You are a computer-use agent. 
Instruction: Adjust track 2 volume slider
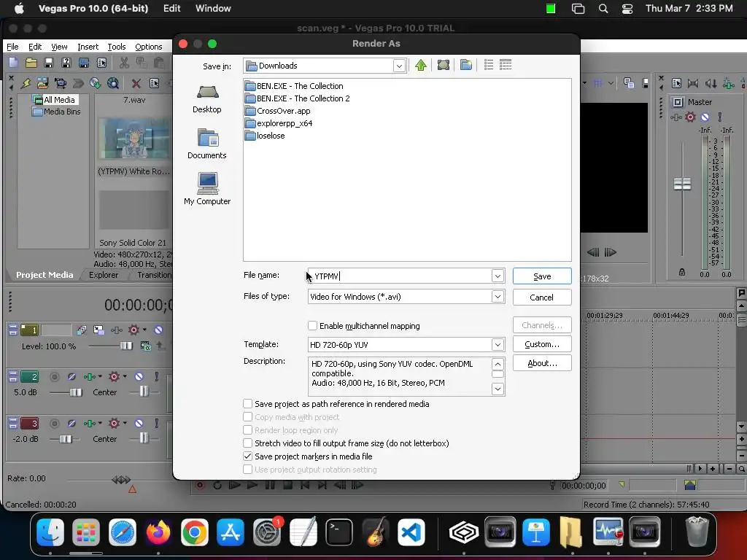click(76, 392)
